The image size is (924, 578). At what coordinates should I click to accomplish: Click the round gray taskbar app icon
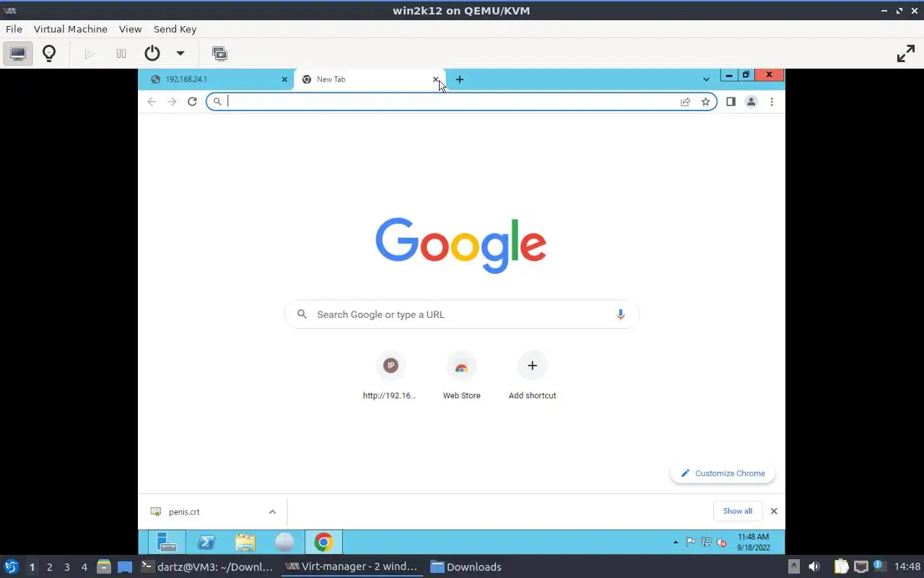pos(284,542)
